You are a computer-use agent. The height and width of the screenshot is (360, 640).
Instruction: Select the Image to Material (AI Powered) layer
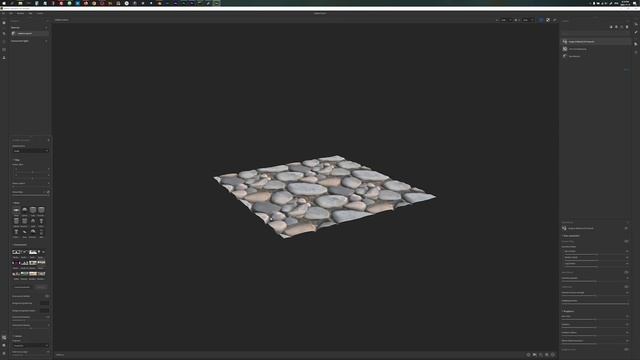point(596,42)
